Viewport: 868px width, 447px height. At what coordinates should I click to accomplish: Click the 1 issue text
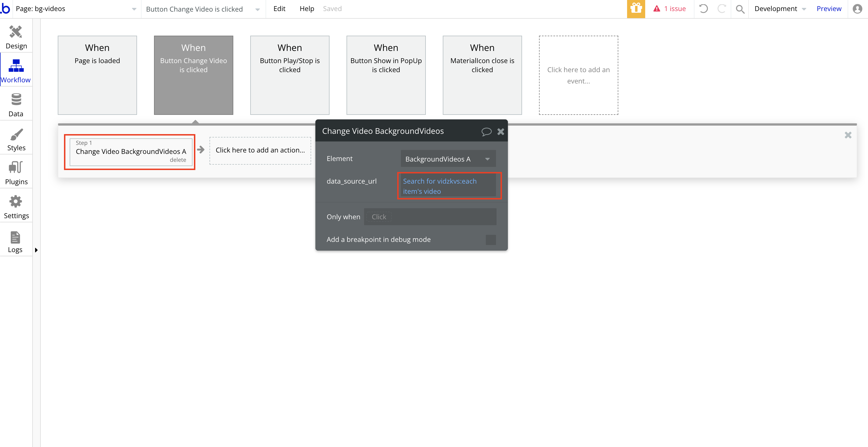tap(675, 9)
